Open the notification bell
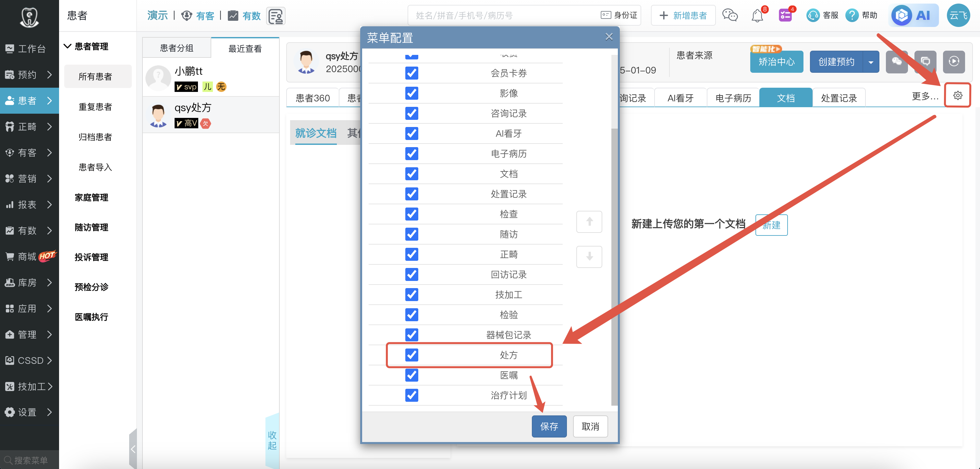 point(757,16)
